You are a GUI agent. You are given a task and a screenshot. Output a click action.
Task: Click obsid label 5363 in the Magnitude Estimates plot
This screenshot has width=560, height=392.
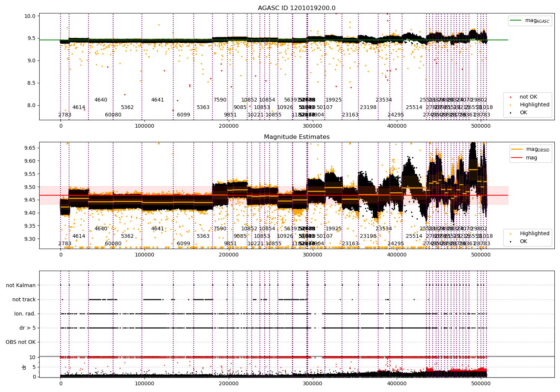203,236
